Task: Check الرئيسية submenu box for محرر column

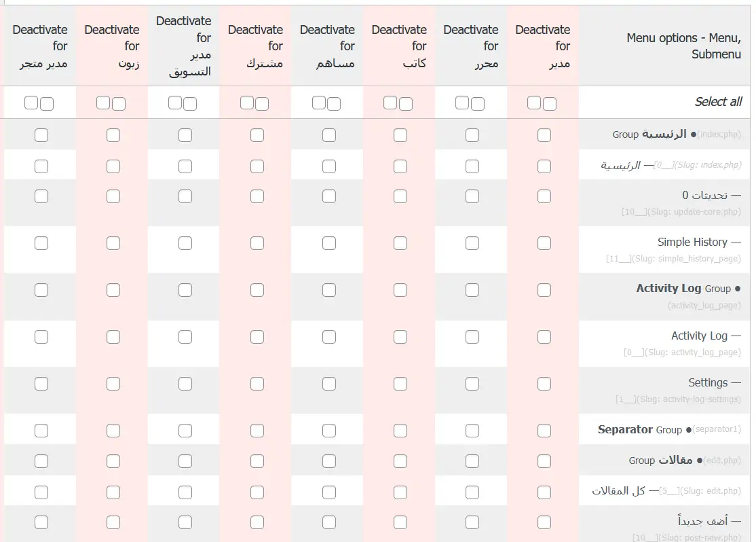Action: coord(472,166)
